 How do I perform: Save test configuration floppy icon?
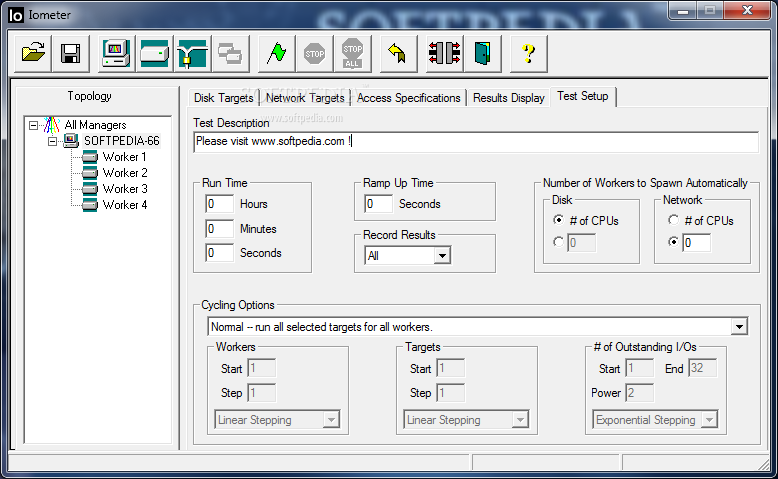[70, 53]
